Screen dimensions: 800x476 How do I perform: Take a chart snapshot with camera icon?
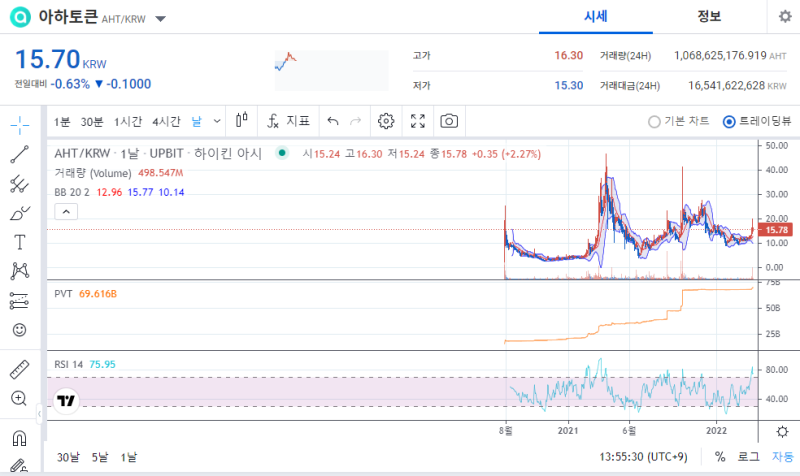coord(449,121)
